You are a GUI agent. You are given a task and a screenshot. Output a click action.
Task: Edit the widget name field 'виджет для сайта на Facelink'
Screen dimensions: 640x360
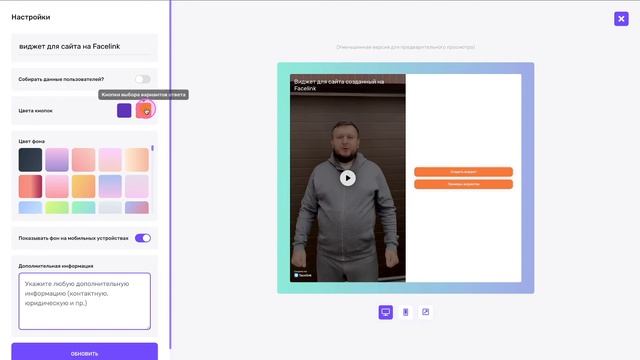pyautogui.click(x=84, y=47)
